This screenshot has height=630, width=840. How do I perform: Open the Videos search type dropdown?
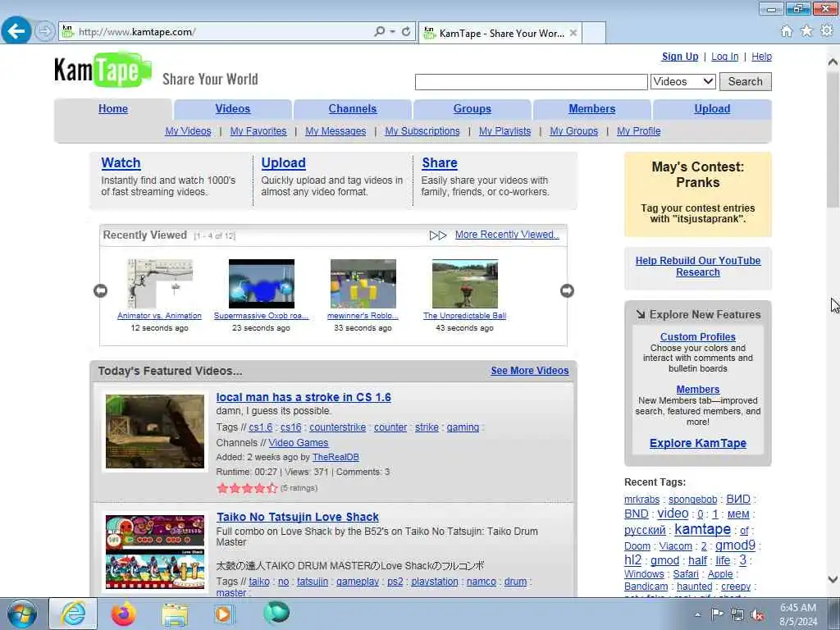tap(683, 81)
